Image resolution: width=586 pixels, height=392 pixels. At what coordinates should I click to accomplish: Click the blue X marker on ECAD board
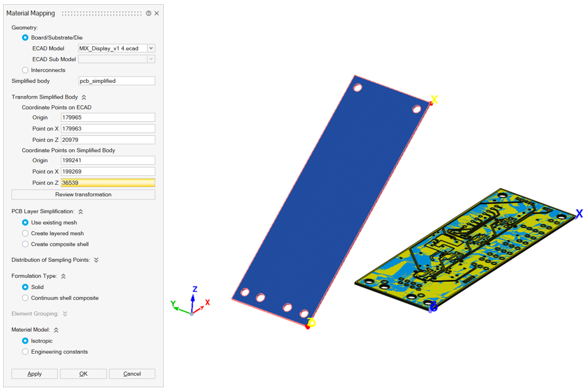[579, 214]
